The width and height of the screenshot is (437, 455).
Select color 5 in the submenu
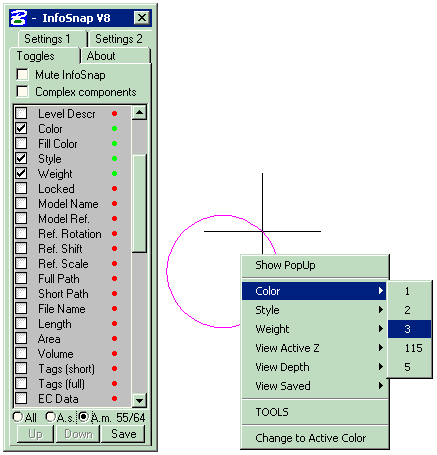click(409, 367)
